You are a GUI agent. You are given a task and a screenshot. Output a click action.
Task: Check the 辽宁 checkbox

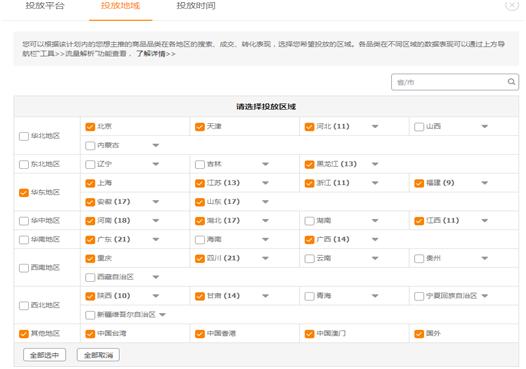click(90, 164)
